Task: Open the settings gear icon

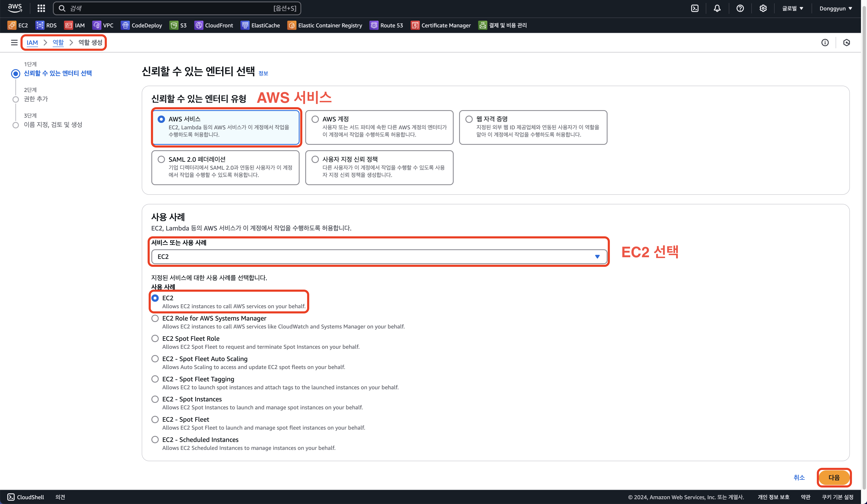Action: (x=763, y=8)
